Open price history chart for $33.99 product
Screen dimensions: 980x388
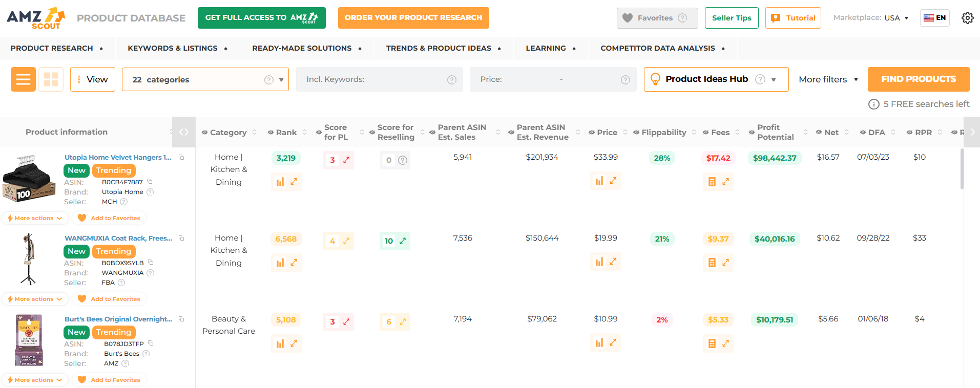[599, 181]
